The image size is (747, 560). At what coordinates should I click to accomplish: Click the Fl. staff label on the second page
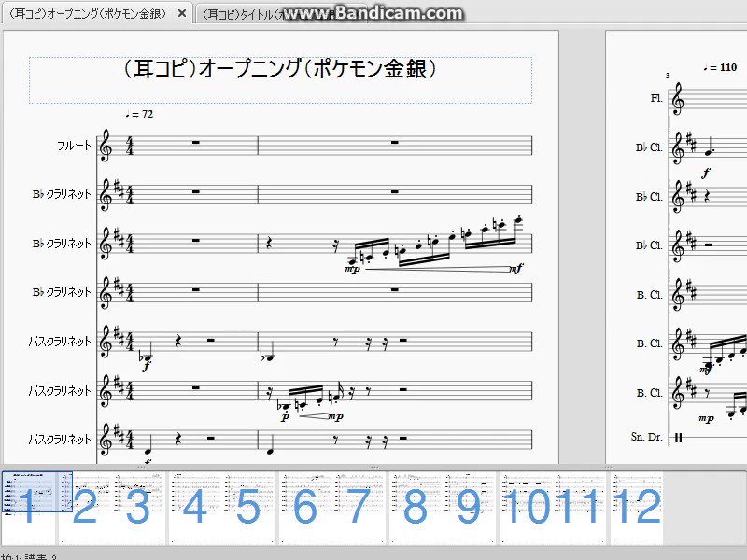(656, 98)
